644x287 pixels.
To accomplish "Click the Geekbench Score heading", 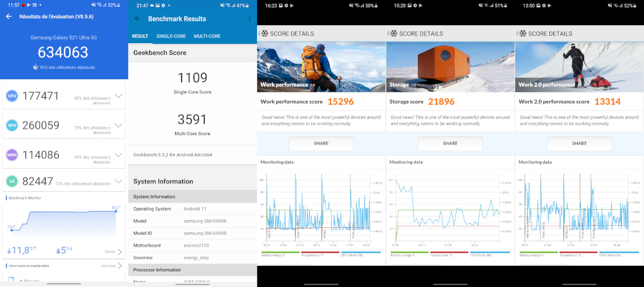I will tap(159, 53).
